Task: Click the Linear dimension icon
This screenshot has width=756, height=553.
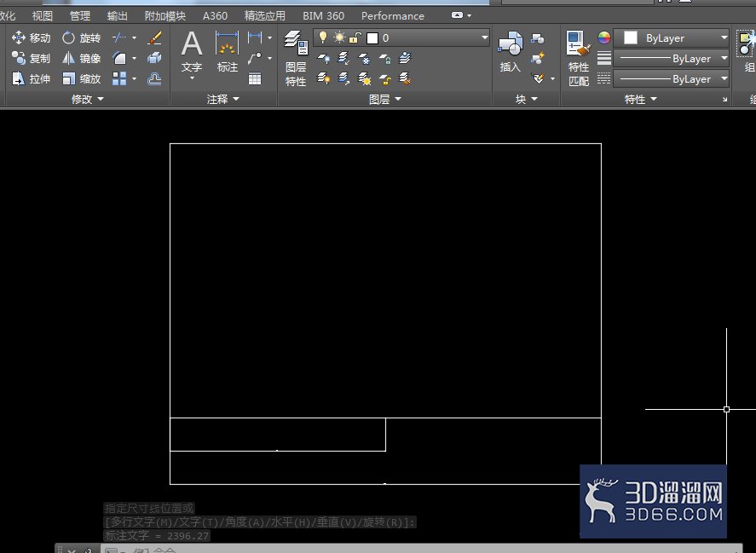Action: [x=255, y=37]
